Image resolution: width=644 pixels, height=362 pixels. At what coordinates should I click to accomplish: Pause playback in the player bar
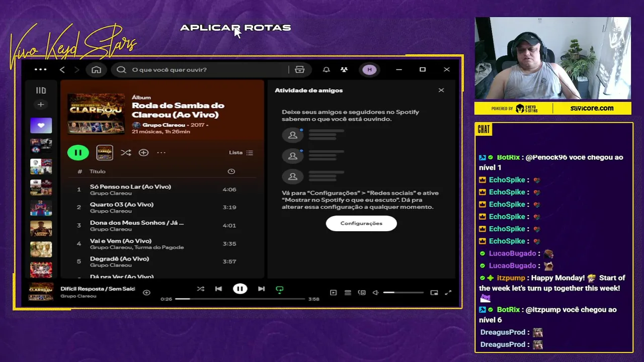(240, 289)
